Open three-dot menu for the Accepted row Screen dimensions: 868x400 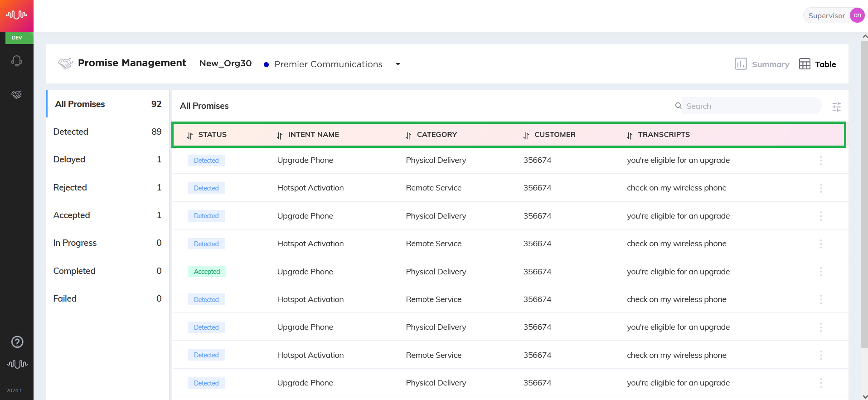(x=821, y=272)
